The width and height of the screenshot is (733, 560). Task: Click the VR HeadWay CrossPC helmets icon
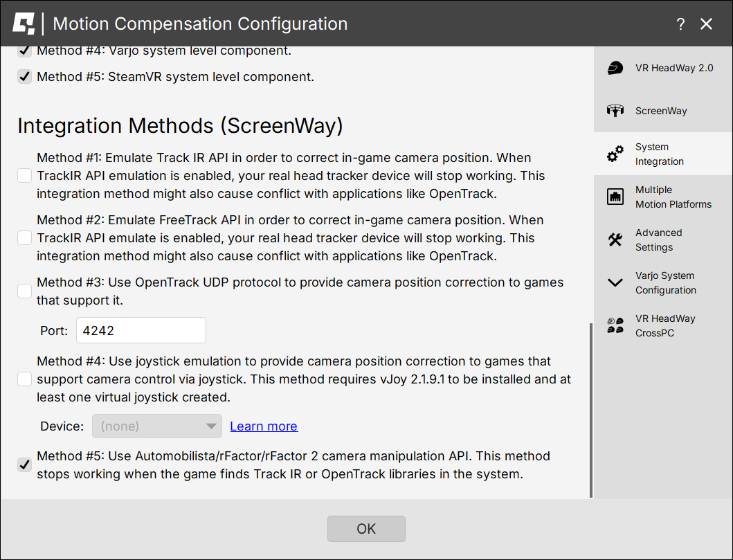click(615, 326)
